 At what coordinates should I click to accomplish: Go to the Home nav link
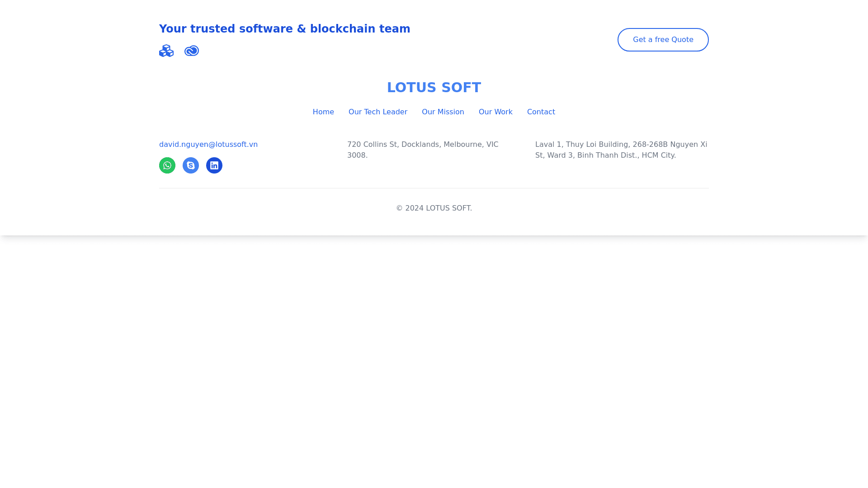click(323, 112)
